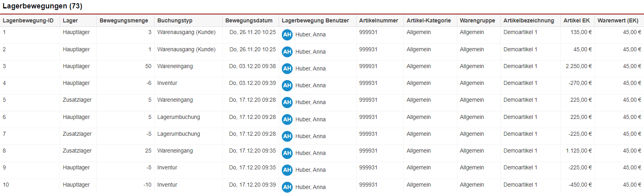Sort by the Lagenbewegung-ID column header
644x193 pixels.
(28, 20)
